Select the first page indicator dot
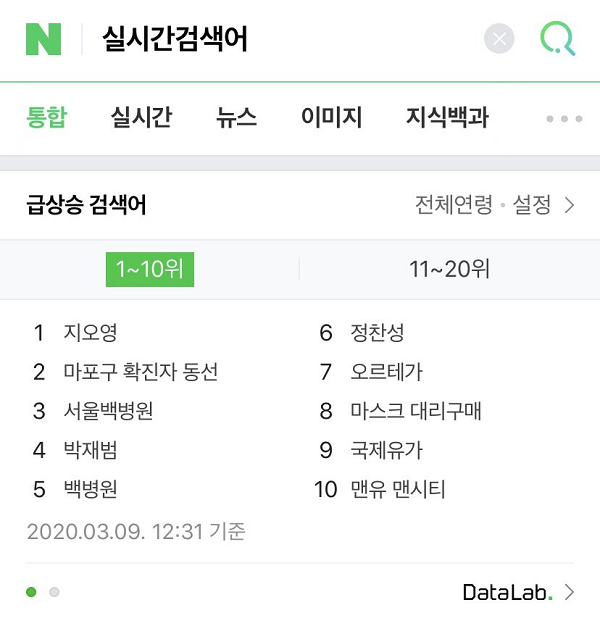The image size is (600, 621). [31, 592]
